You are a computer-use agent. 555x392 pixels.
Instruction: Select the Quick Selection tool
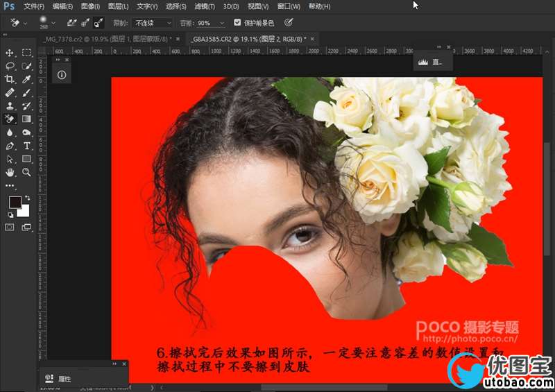(x=26, y=66)
